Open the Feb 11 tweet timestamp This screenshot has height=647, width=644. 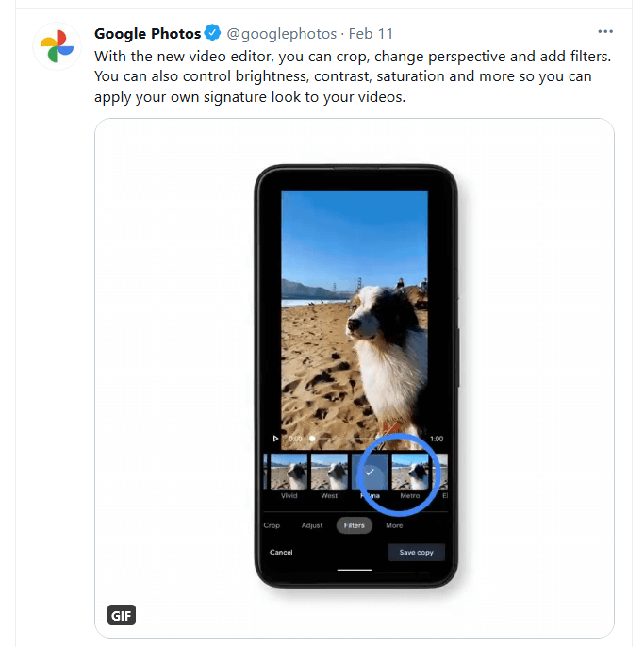pyautogui.click(x=371, y=33)
